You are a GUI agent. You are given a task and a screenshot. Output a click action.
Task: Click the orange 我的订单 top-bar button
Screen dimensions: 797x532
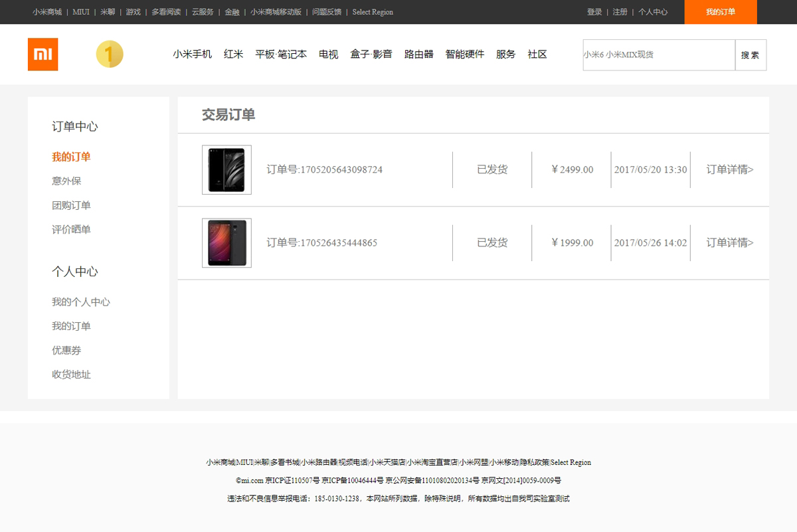point(721,12)
